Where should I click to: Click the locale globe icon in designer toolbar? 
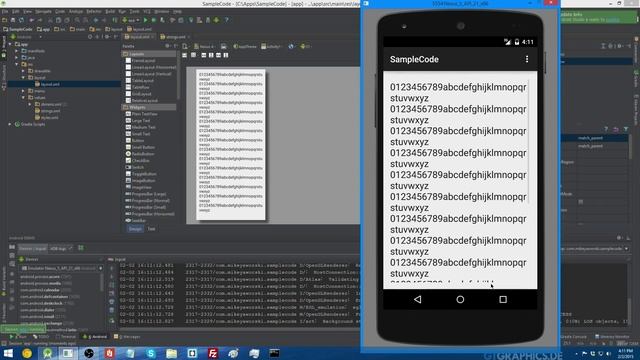[x=291, y=47]
